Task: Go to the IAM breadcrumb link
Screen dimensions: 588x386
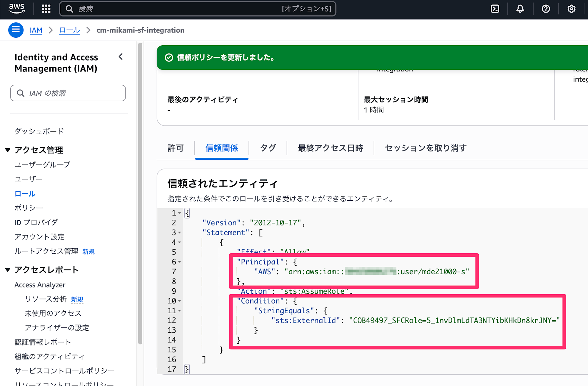Action: pyautogui.click(x=36, y=30)
